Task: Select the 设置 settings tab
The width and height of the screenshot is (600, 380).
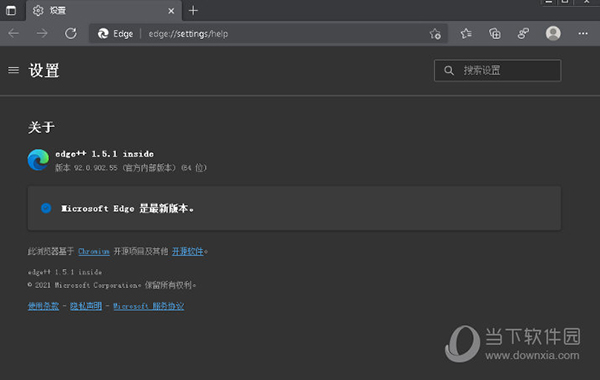Action: coord(103,11)
